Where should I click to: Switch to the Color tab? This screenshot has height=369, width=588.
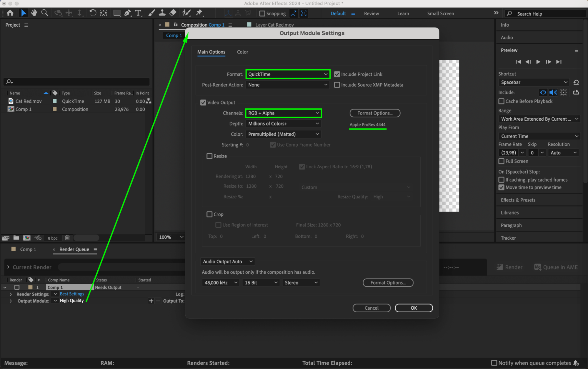pyautogui.click(x=242, y=52)
